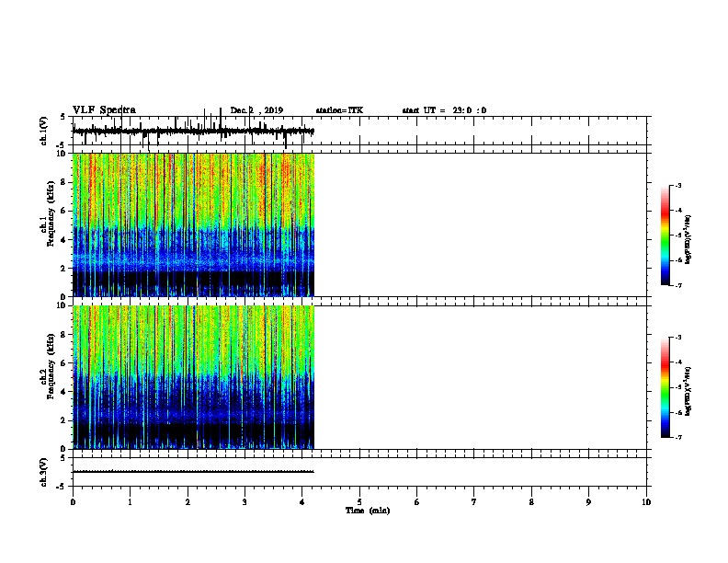The width and height of the screenshot is (728, 563).
Task: Click time axis tick label 8
Action: (531, 502)
